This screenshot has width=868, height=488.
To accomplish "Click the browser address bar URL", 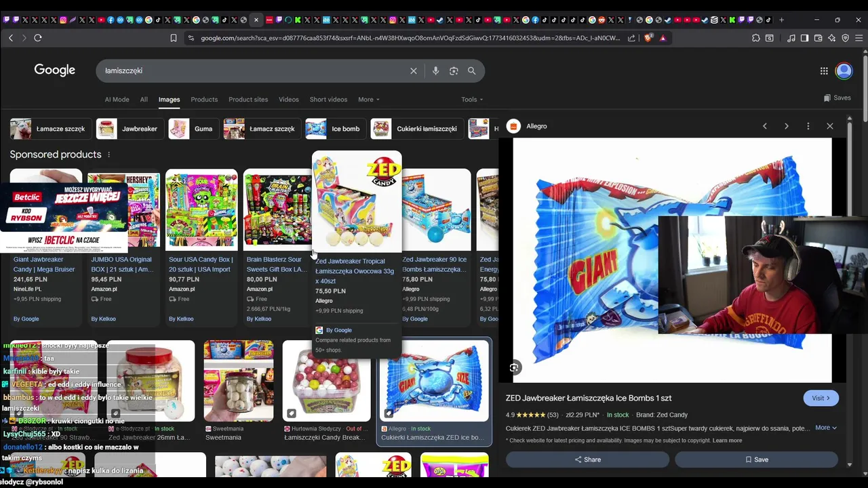I will click(x=410, y=38).
